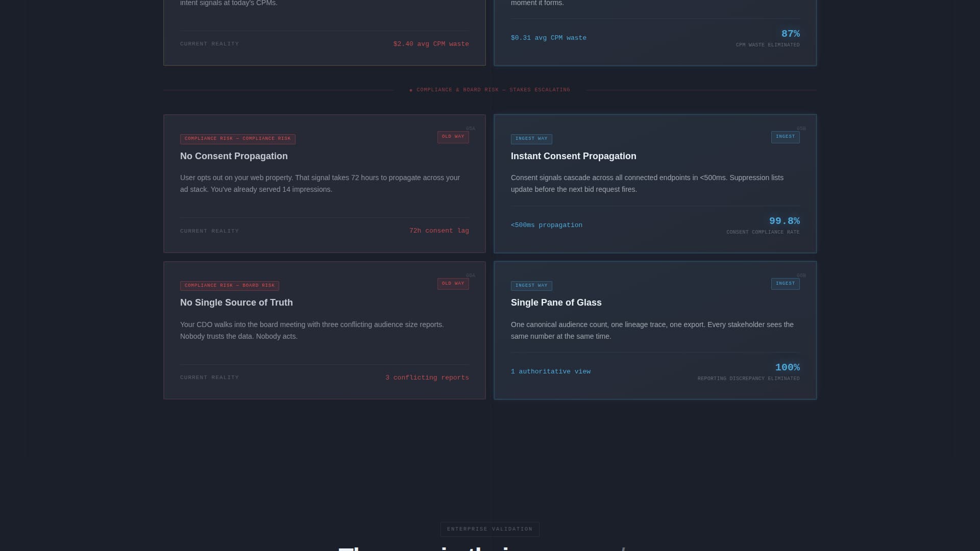Click the '$0.31 avg CPM waste' value
This screenshot has width=980, height=551.
548,38
